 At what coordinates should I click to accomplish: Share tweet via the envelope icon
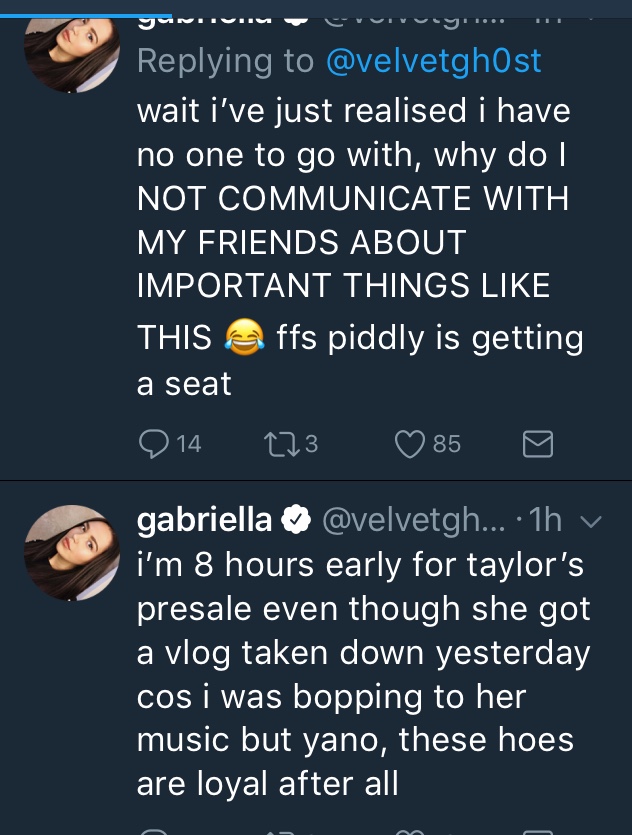click(x=538, y=444)
